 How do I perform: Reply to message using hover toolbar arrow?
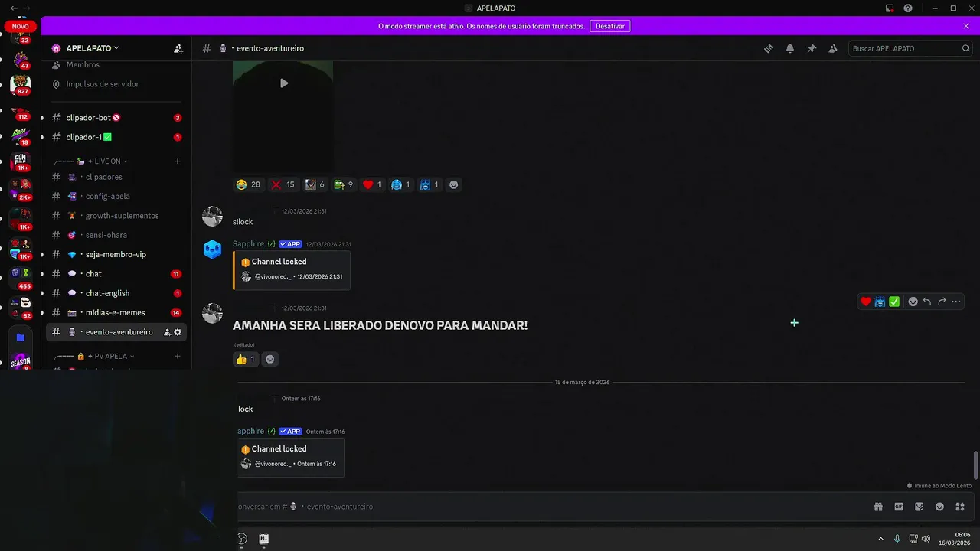click(927, 302)
